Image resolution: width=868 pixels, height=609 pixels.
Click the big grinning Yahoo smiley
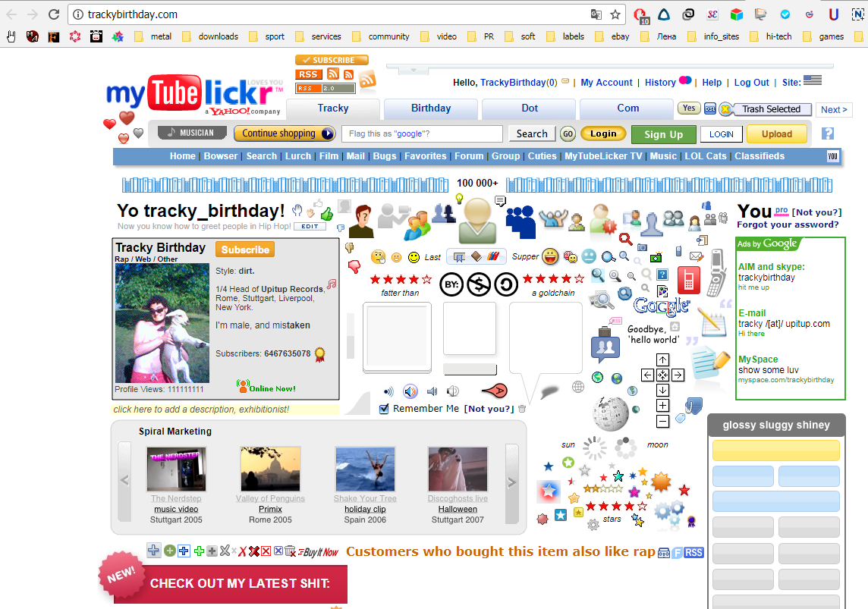pos(550,256)
